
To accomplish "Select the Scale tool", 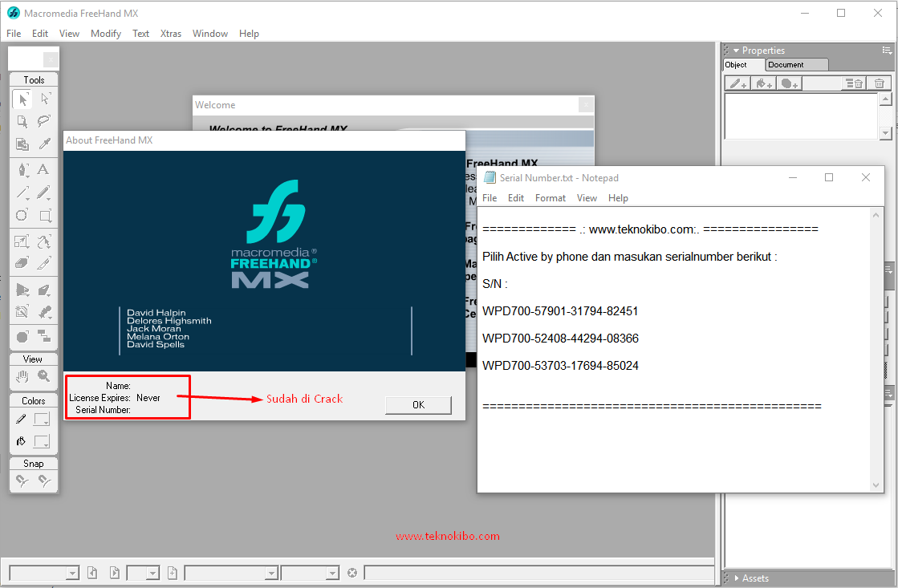I will [x=22, y=241].
